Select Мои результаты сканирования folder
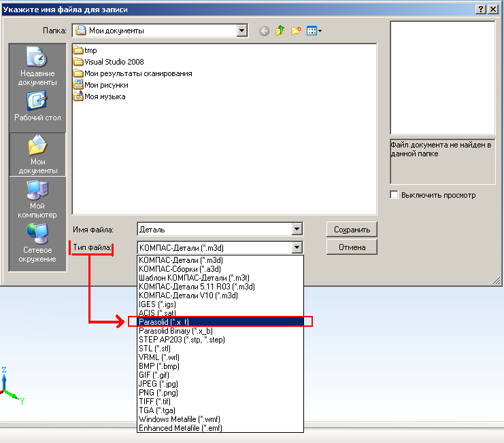The image size is (504, 443). [133, 73]
